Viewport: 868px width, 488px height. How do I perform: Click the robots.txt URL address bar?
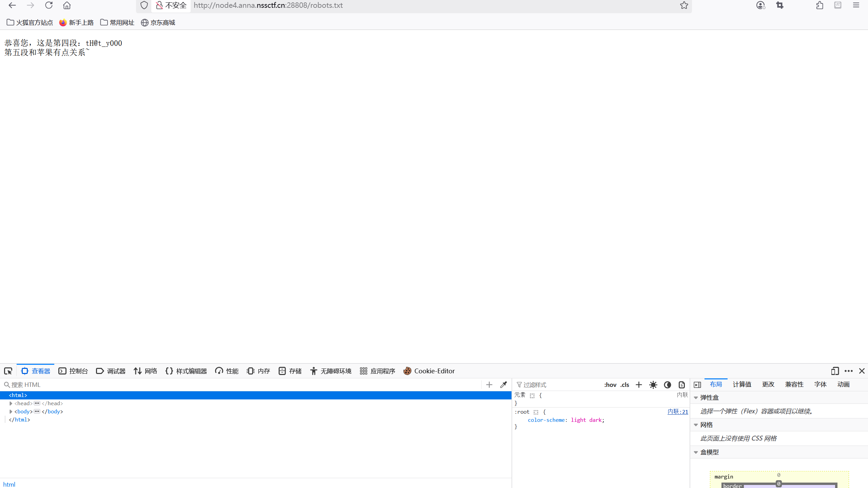pos(268,5)
